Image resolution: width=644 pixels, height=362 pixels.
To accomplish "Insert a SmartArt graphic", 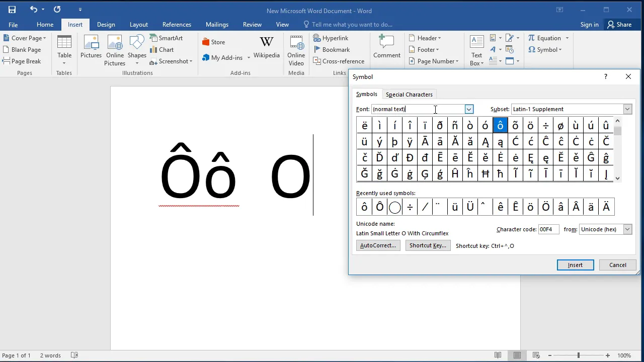I will pyautogui.click(x=166, y=38).
